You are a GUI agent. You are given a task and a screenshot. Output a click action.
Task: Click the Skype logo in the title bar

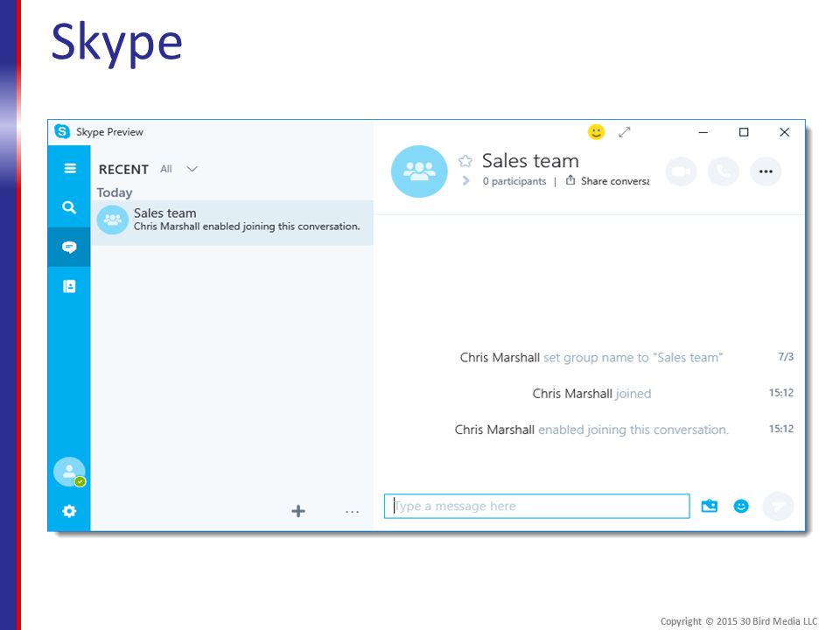pyautogui.click(x=62, y=131)
